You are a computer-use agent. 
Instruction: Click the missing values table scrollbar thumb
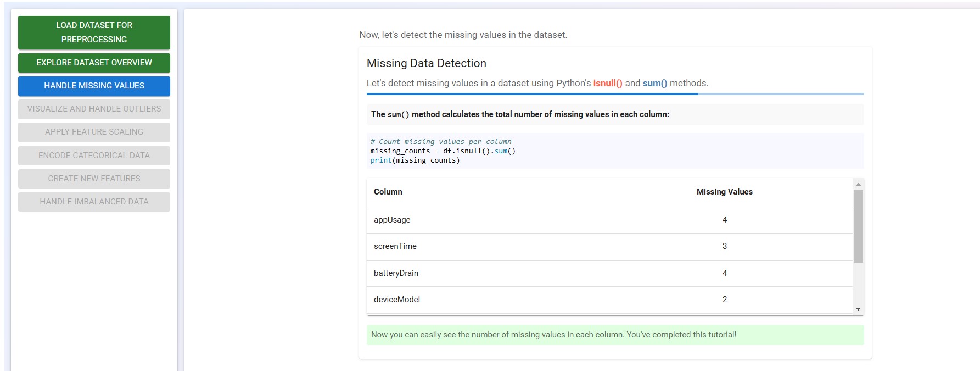tap(858, 225)
